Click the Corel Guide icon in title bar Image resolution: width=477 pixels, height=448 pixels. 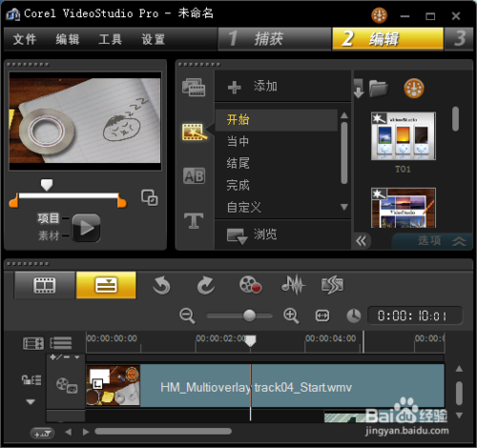pos(379,15)
